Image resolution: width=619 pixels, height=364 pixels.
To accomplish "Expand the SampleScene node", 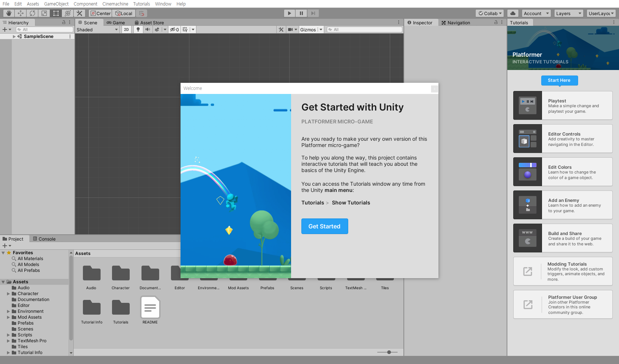I will 14,36.
